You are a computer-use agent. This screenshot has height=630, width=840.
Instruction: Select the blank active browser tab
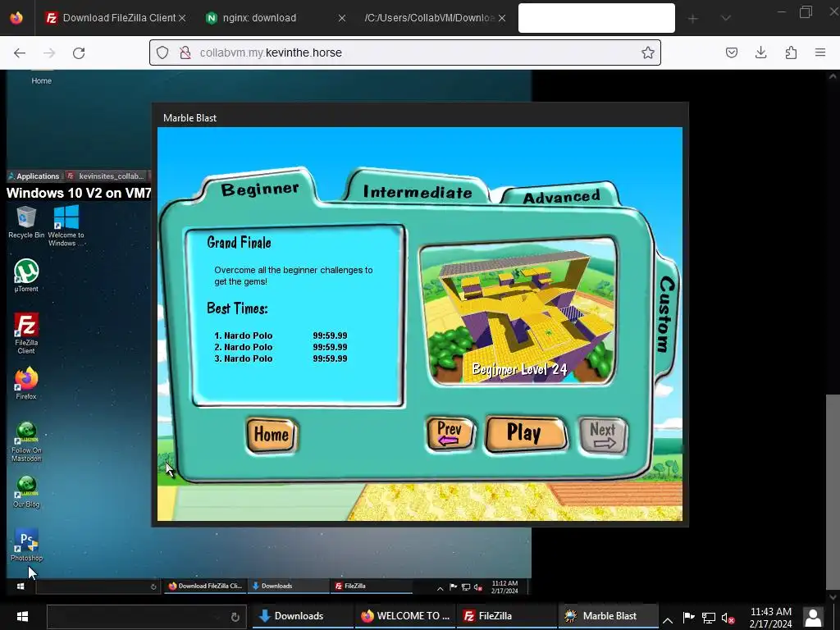pos(596,18)
